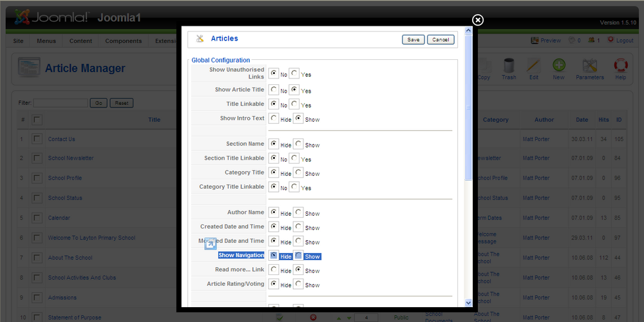Click the New green plus icon

point(558,66)
